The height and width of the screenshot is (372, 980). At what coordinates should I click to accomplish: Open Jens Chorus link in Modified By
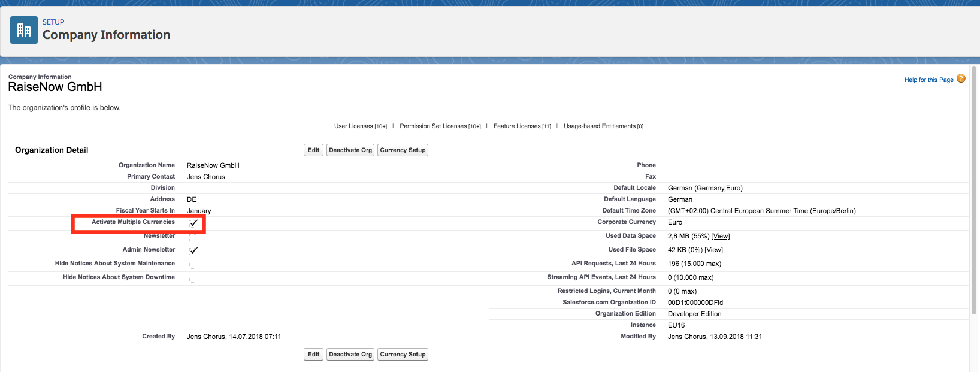click(x=687, y=337)
